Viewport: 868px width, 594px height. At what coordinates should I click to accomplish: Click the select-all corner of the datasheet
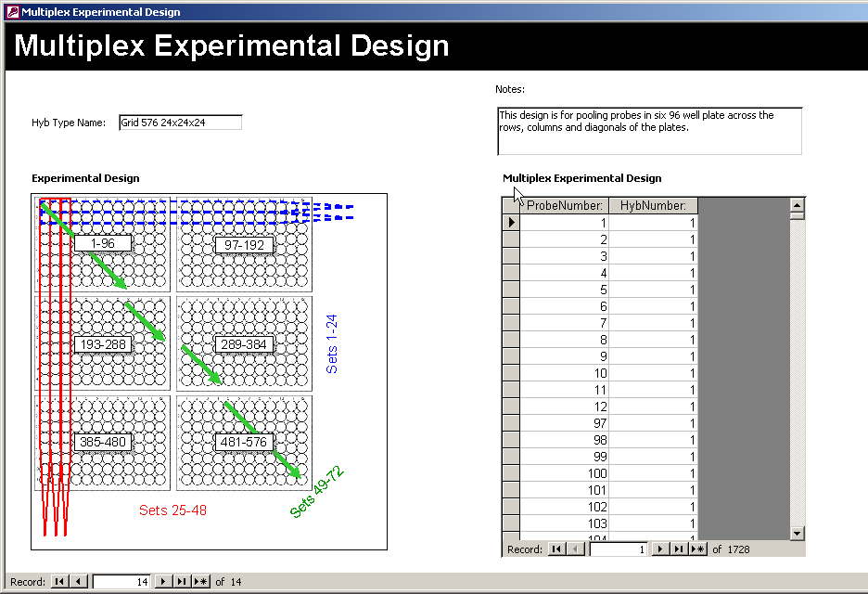[510, 205]
